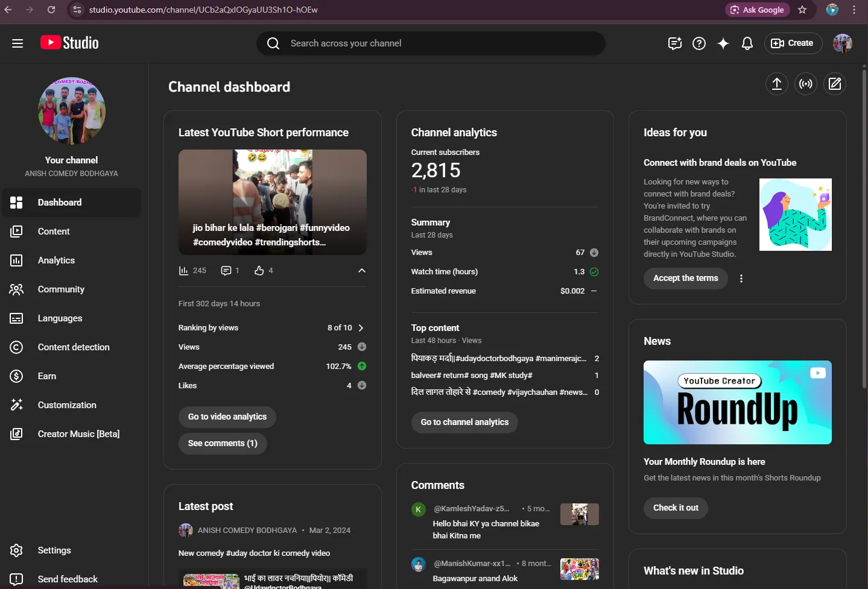
Task: Click the thumbs-up likes icon showing 4
Action: point(259,271)
